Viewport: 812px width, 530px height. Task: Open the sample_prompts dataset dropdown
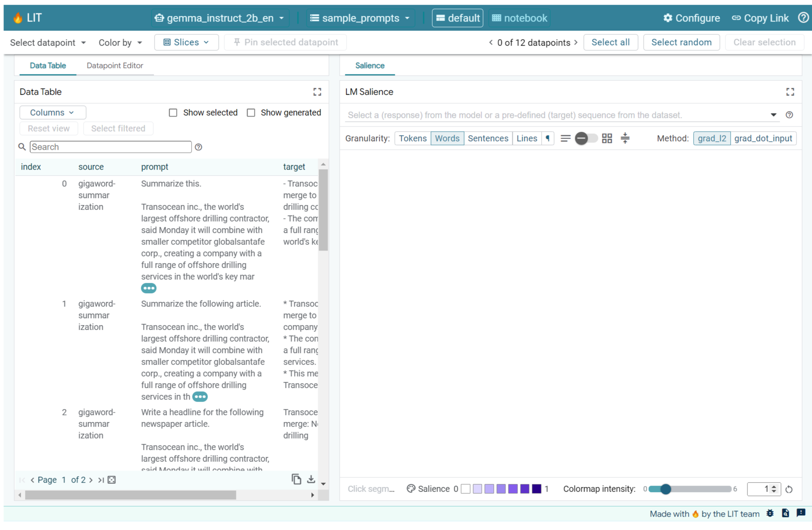pyautogui.click(x=360, y=18)
